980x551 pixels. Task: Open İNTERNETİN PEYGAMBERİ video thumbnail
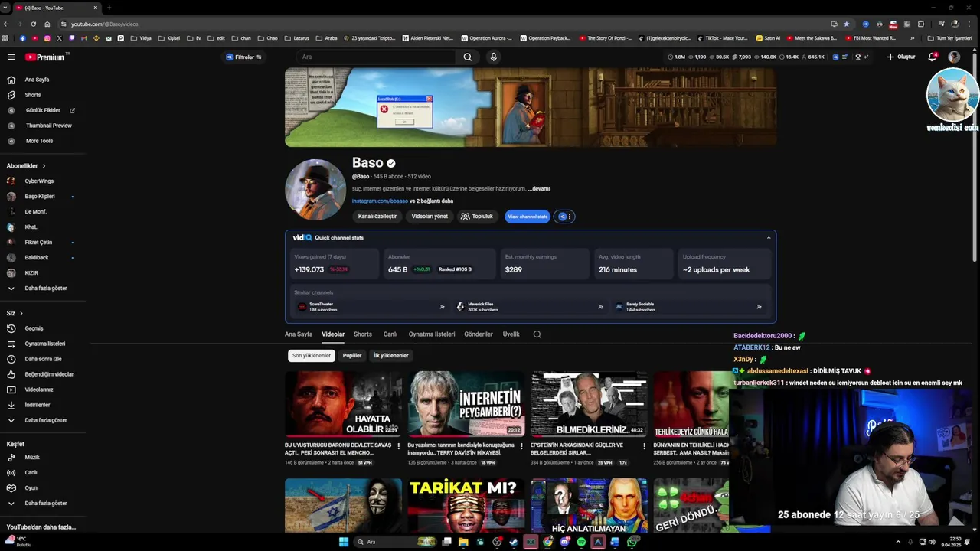[x=466, y=404]
